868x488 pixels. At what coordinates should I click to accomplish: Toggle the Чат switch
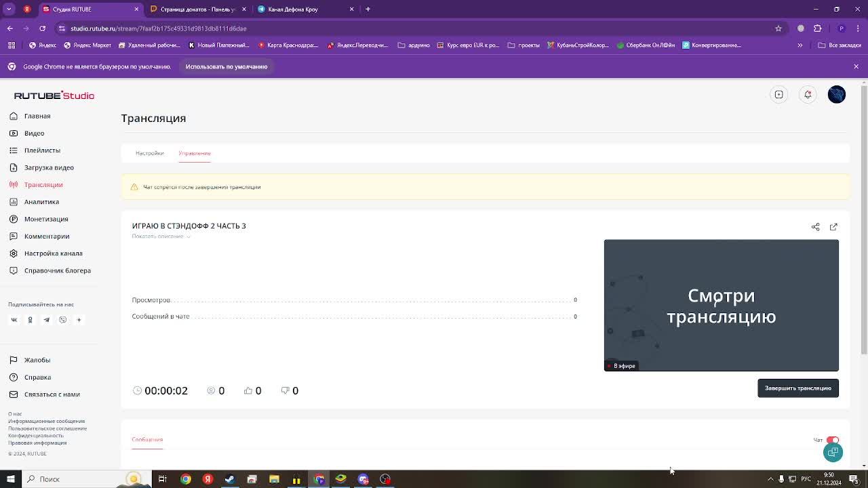(832, 440)
